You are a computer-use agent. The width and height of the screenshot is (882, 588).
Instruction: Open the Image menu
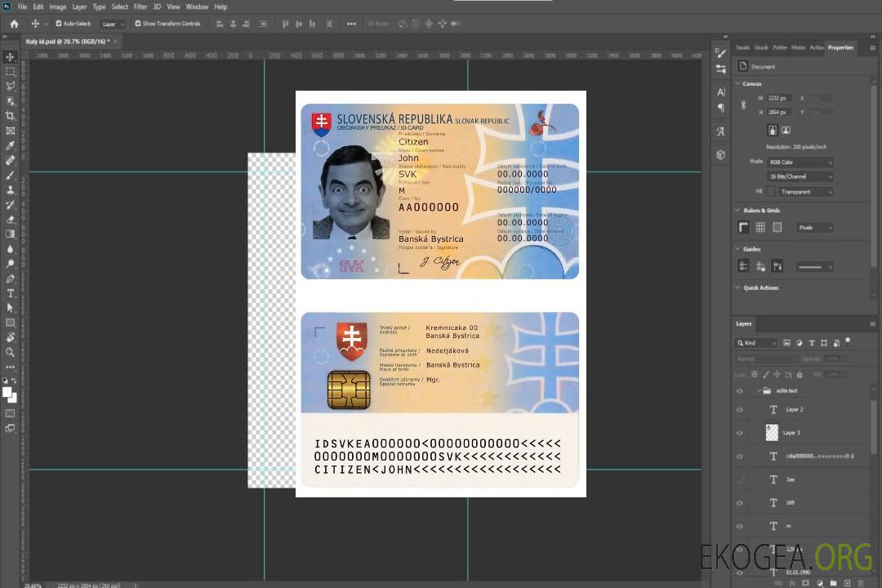58,7
